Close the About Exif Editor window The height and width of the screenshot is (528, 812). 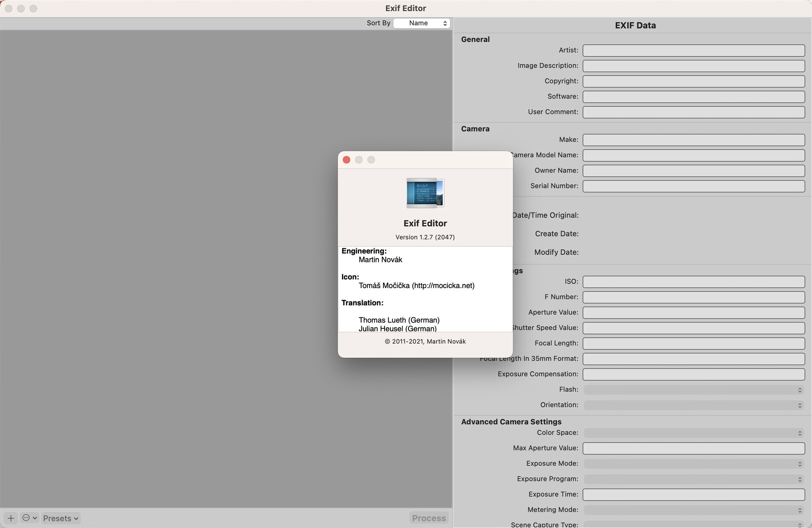click(x=346, y=159)
